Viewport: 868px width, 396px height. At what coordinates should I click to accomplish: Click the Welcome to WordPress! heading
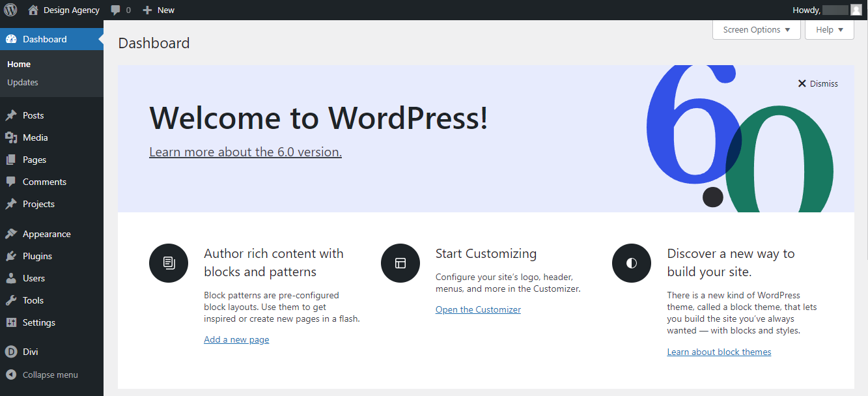tap(318, 118)
